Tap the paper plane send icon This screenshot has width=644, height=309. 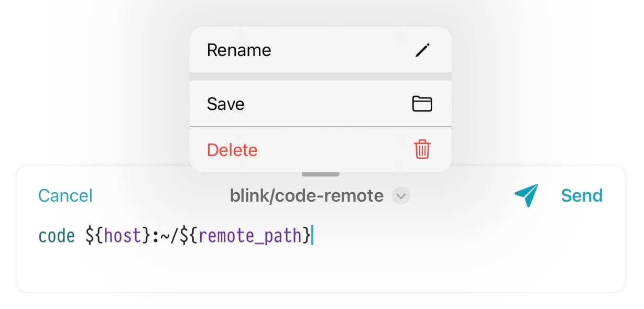(526, 196)
